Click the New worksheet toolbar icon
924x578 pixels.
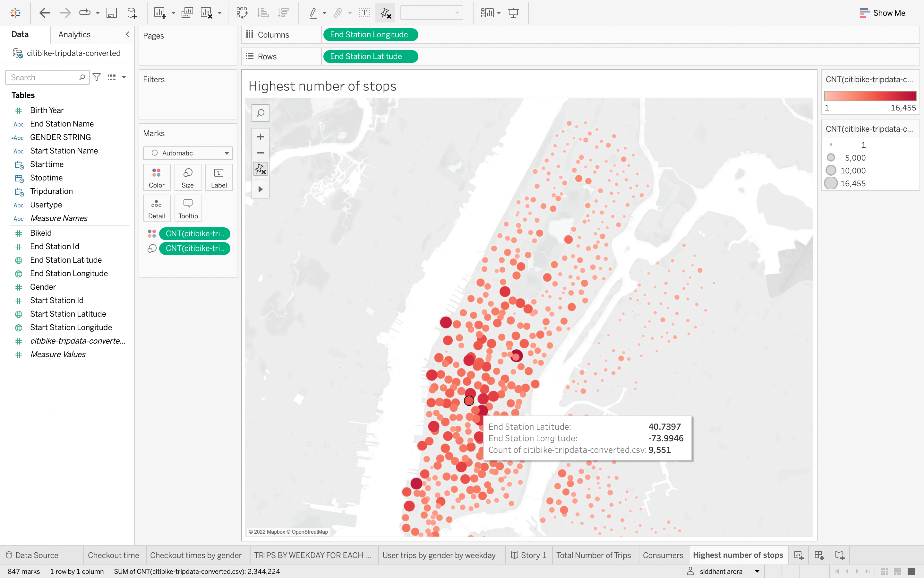point(160,13)
